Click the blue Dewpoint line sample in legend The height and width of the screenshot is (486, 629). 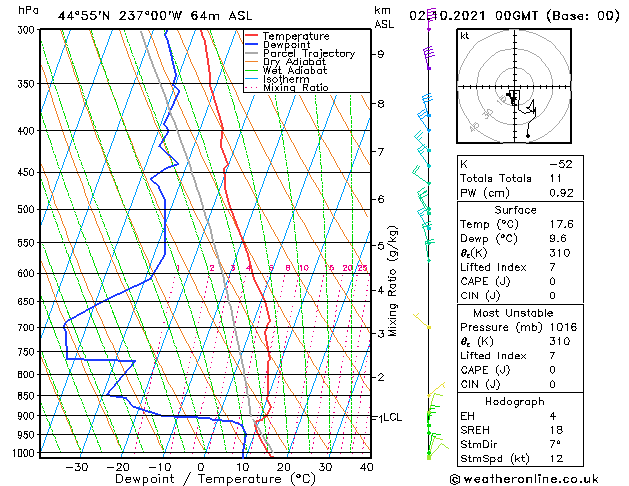pos(252,45)
